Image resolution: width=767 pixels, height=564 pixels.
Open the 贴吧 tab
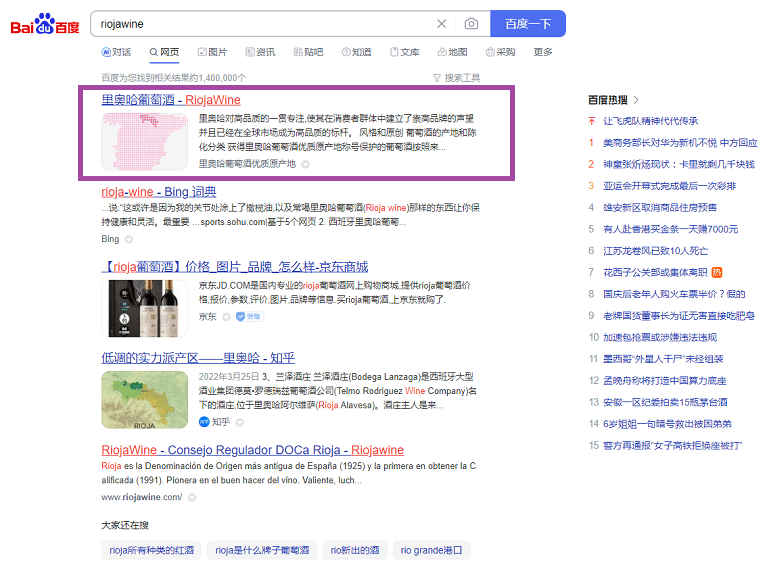(308, 52)
